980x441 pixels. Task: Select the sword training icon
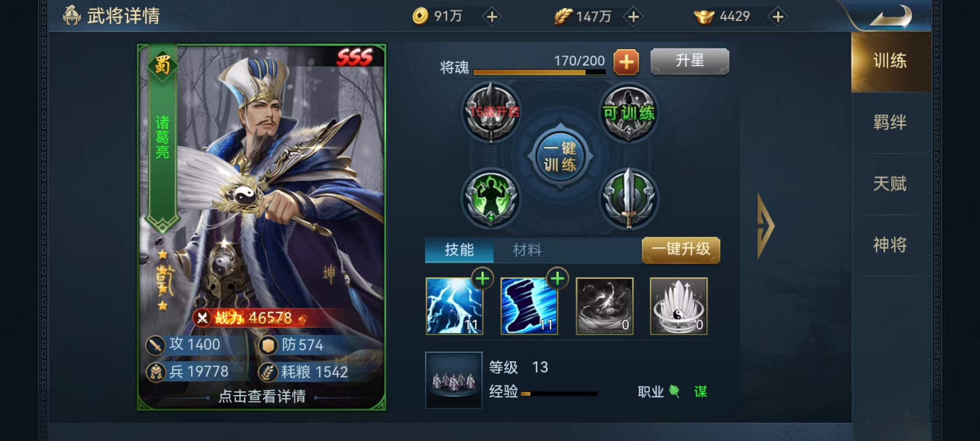[x=629, y=198]
